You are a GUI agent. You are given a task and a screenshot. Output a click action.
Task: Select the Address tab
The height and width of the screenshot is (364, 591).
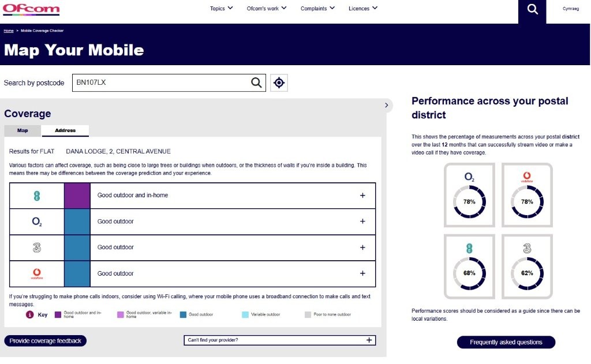[x=65, y=130]
